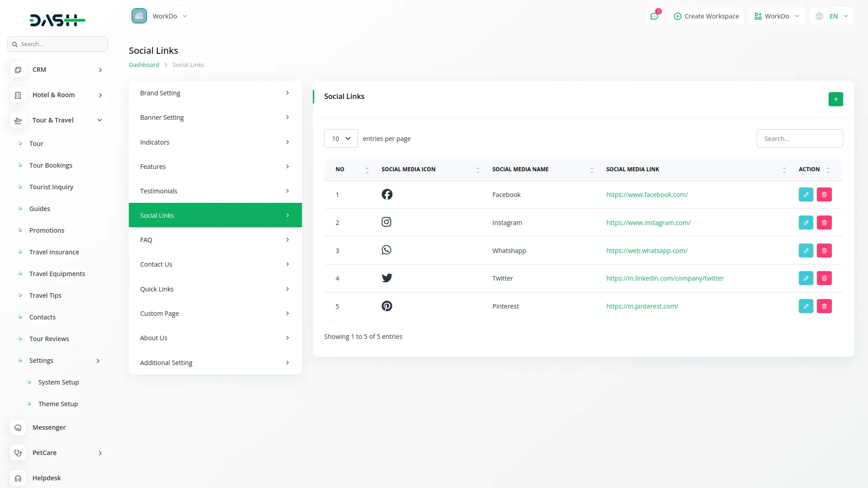Delete the Instagram social link row

(824, 223)
